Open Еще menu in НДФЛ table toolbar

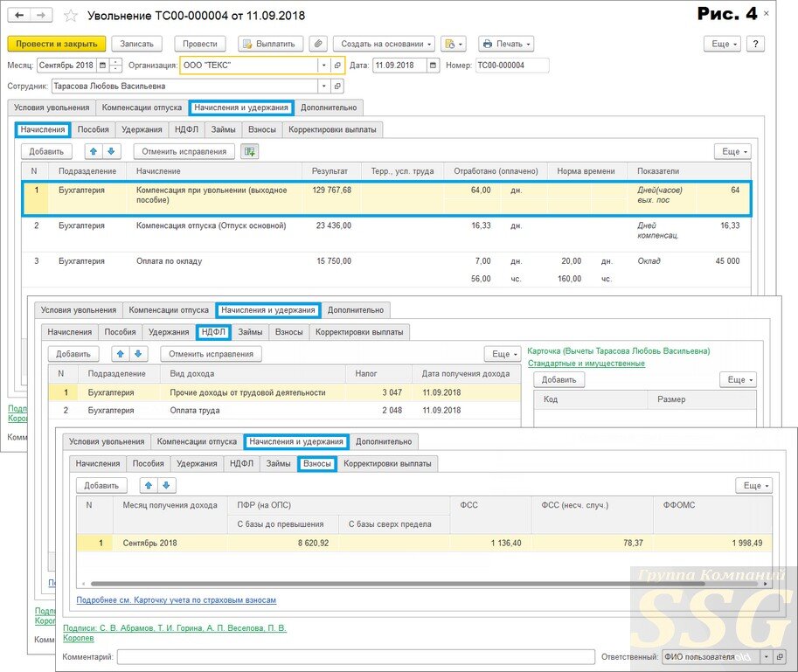tap(503, 354)
